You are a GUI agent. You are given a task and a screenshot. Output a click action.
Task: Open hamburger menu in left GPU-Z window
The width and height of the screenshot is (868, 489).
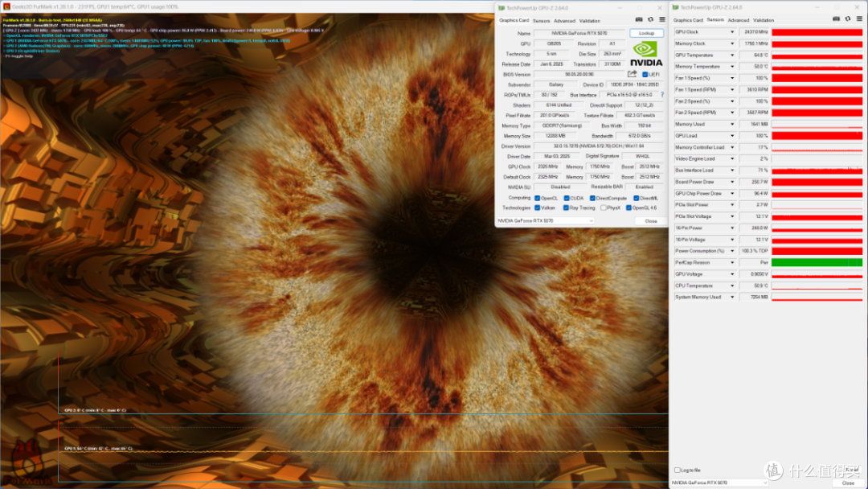(x=662, y=20)
